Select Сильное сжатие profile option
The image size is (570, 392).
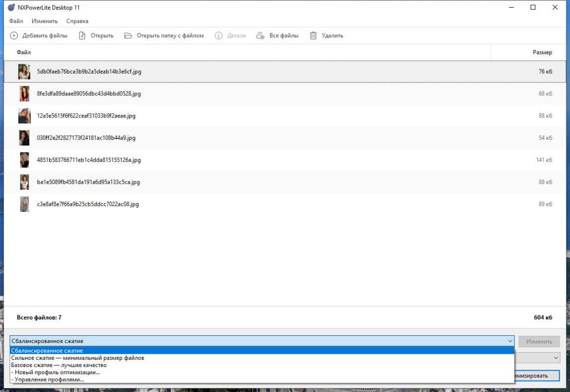point(78,358)
